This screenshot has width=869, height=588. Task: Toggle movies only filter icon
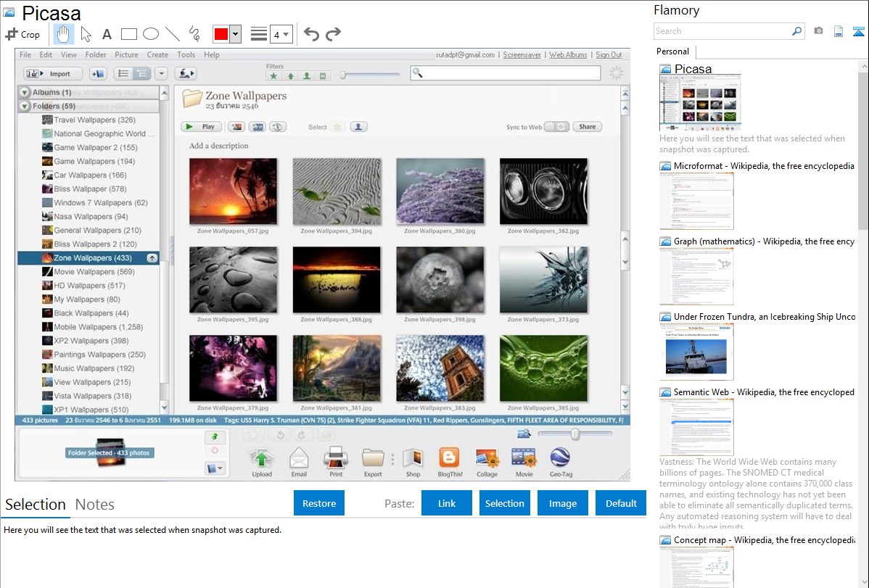click(323, 76)
